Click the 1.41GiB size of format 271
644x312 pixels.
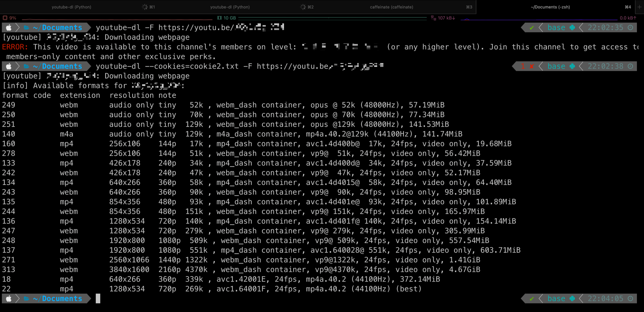pyautogui.click(x=465, y=260)
